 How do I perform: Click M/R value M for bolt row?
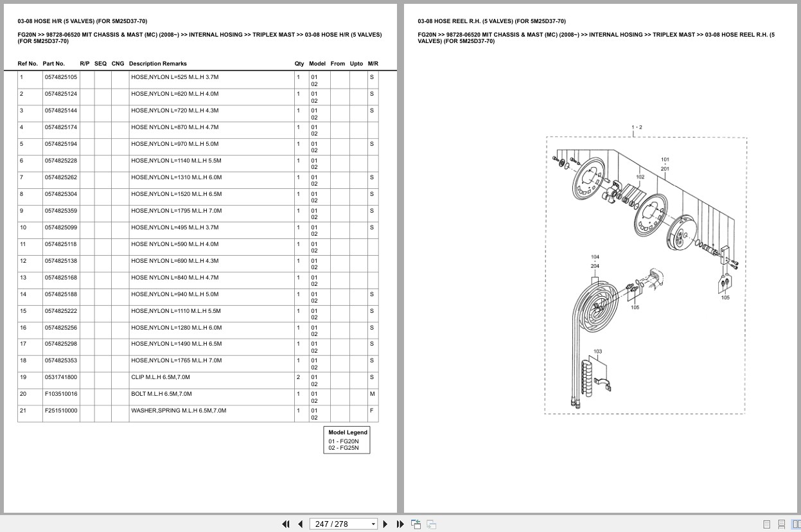tap(372, 394)
